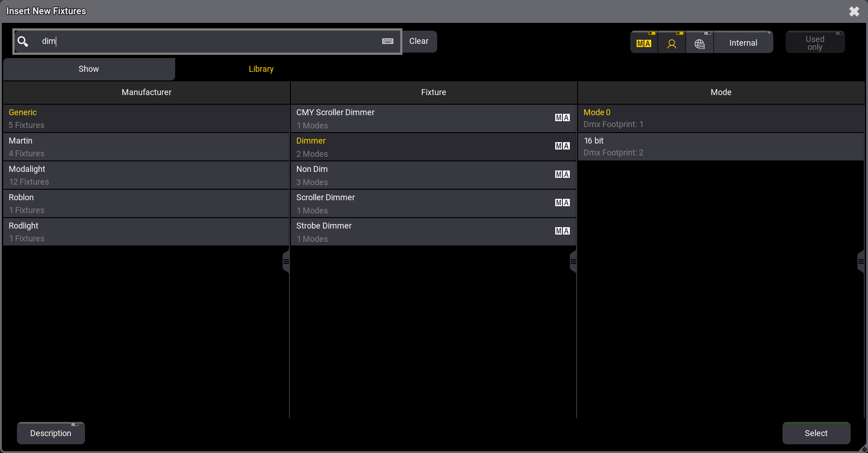Select the 16 bit mode
Viewport: 868px width, 453px height.
click(721, 147)
